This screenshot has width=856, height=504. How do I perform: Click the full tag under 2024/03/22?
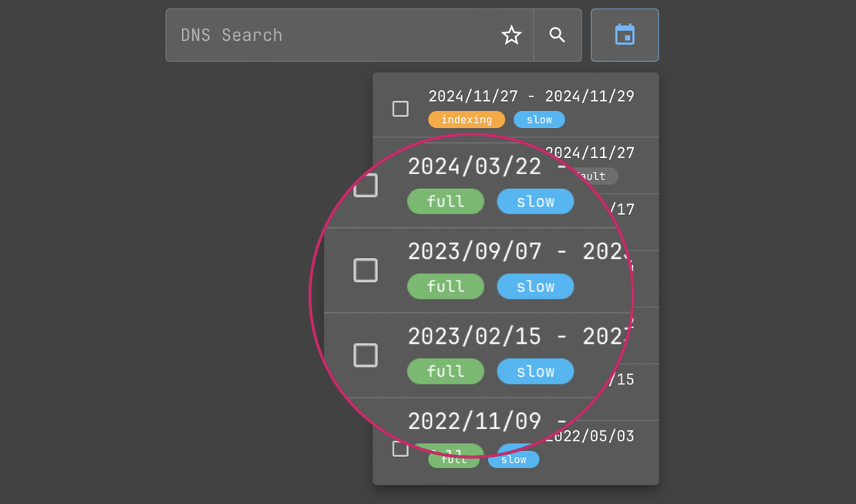pyautogui.click(x=445, y=201)
